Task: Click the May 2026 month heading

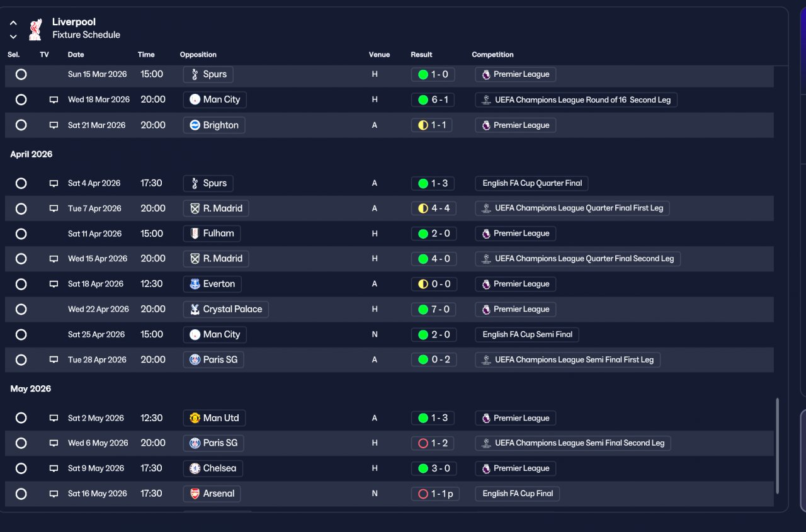Action: [x=31, y=389]
